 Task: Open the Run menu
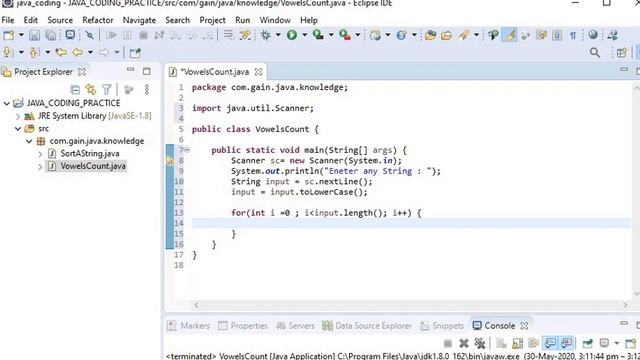pos(242,20)
